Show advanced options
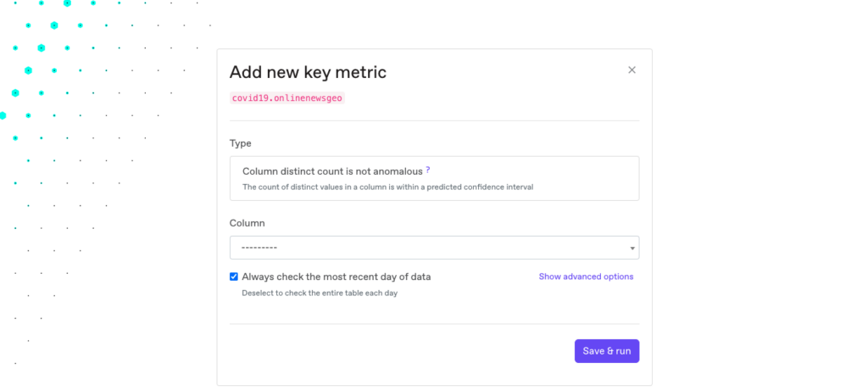 (x=586, y=276)
